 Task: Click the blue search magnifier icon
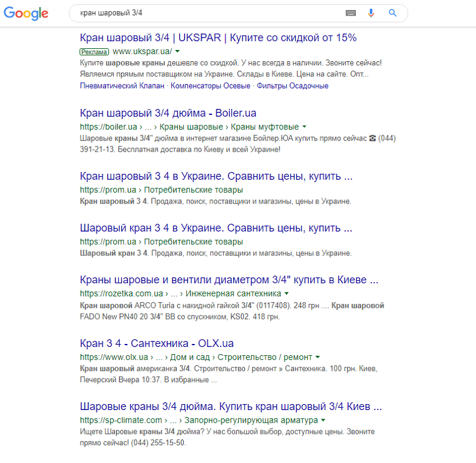tap(393, 12)
